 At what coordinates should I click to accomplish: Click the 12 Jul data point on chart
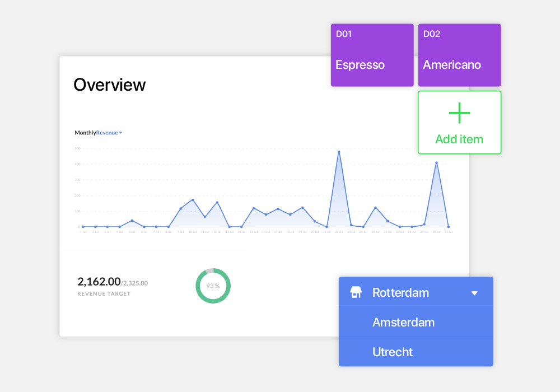point(217,202)
